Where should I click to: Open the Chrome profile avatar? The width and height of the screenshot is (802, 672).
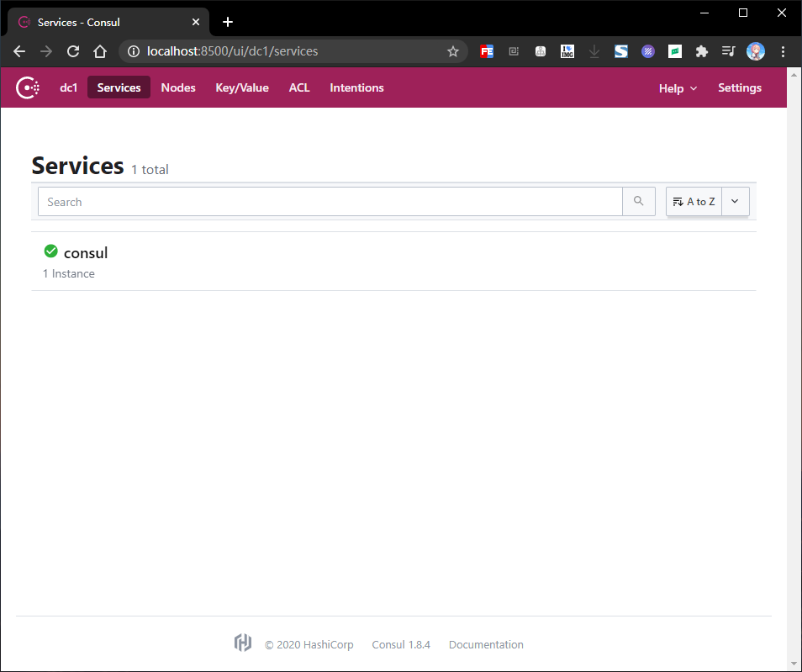[x=756, y=51]
